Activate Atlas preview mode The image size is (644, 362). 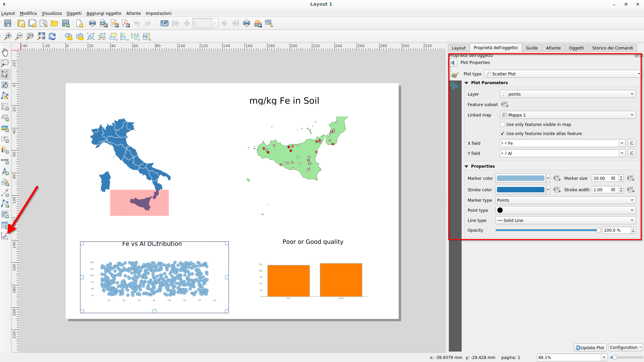[x=165, y=23]
